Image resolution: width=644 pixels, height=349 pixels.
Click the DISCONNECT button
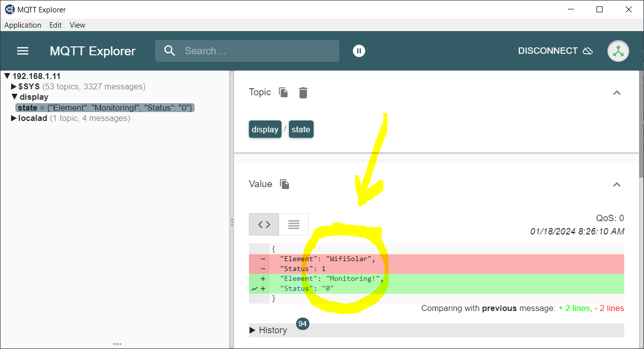point(555,51)
